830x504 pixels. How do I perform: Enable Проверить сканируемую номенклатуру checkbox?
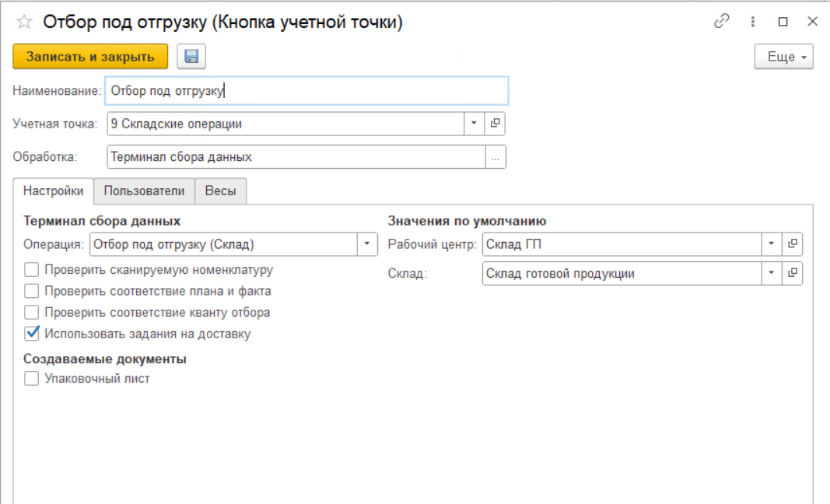[x=32, y=270]
